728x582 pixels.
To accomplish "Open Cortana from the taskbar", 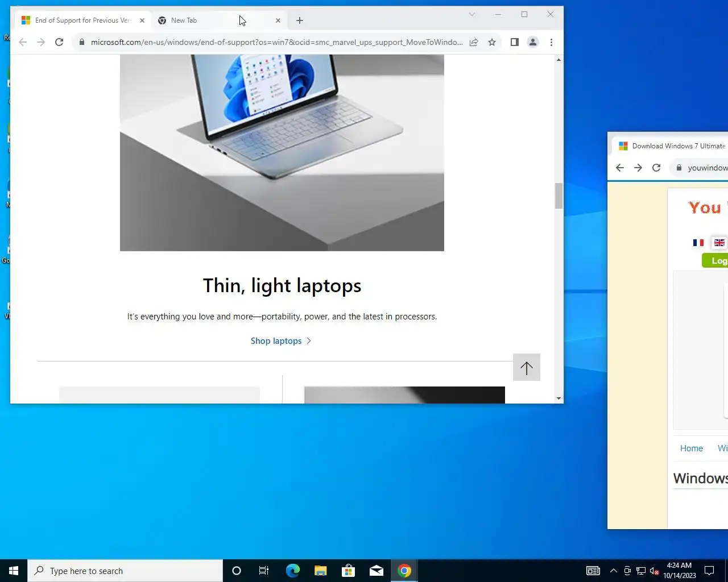I will point(237,571).
